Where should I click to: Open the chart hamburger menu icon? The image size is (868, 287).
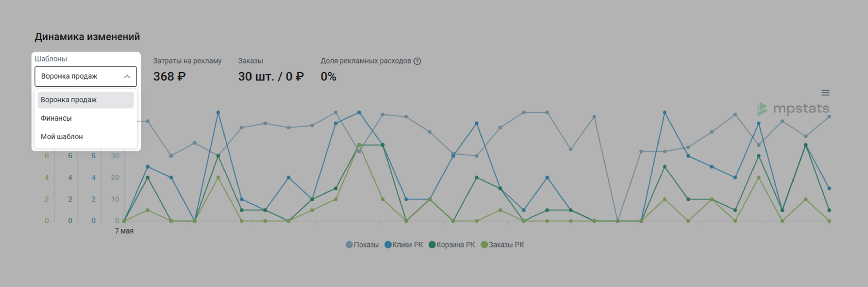(825, 93)
